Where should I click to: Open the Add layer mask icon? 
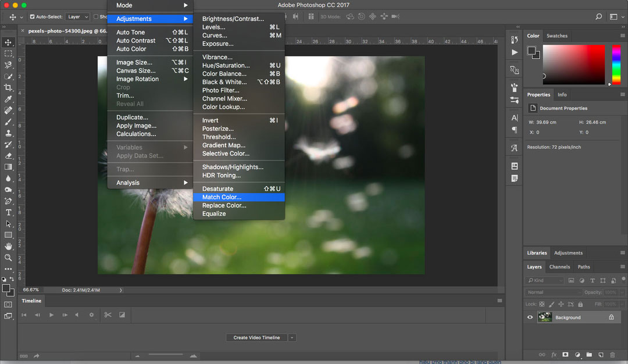tap(565, 355)
